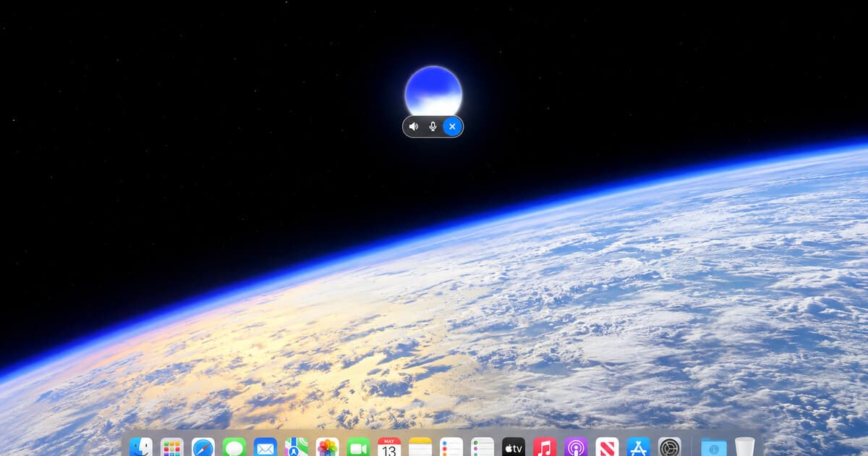
Task: Open Launchpad in the Dock
Action: point(172,447)
